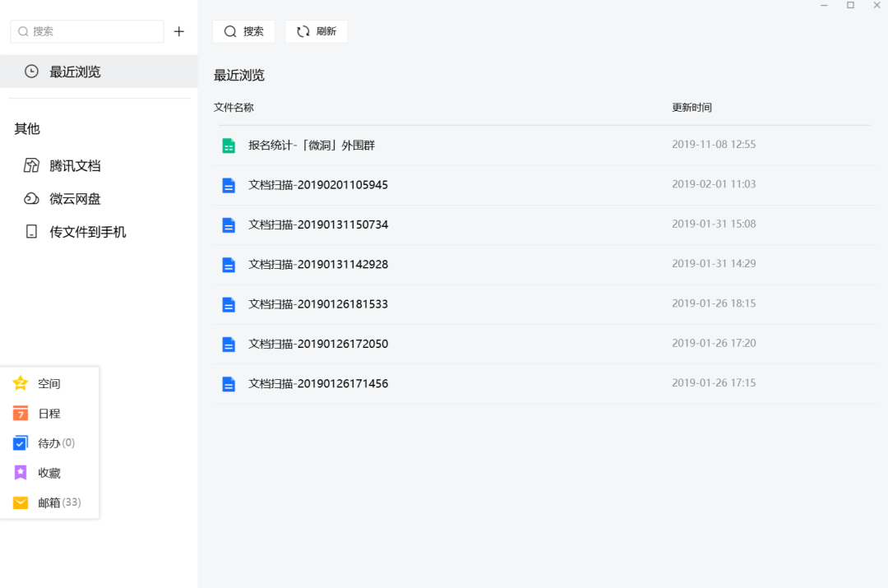Click the timestamp 2019-01-26 17:20
This screenshot has width=888, height=588.
pyautogui.click(x=714, y=343)
